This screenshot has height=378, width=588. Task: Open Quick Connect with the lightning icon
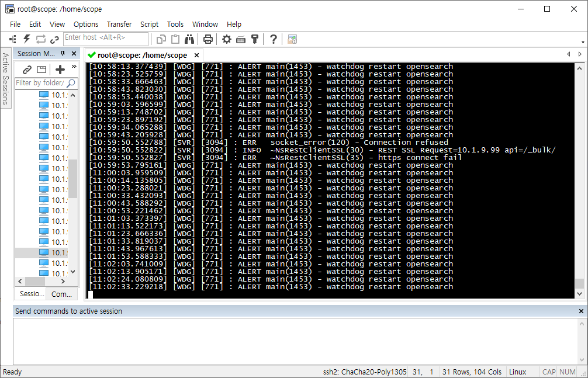point(27,39)
